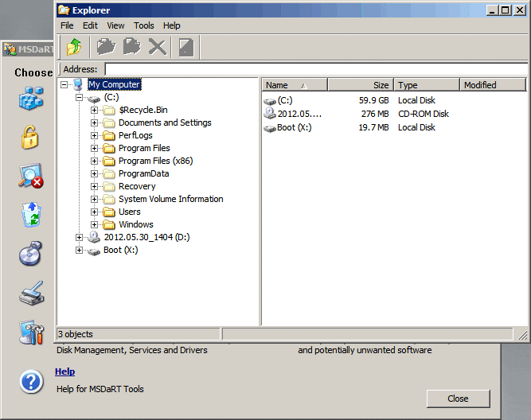531x420 pixels.
Task: Expand the Program Files folder node
Action: [x=94, y=148]
